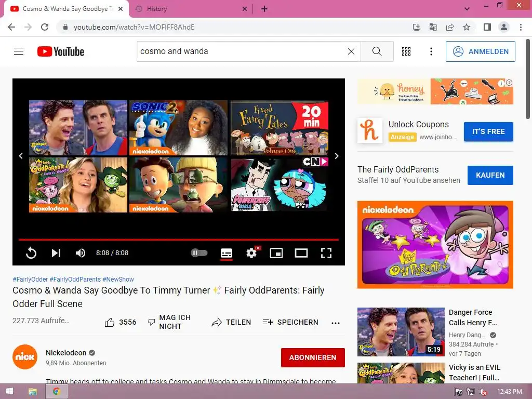Image resolution: width=532 pixels, height=399 pixels.
Task: Open the YouTube hamburger guide menu
Action: 19,51
